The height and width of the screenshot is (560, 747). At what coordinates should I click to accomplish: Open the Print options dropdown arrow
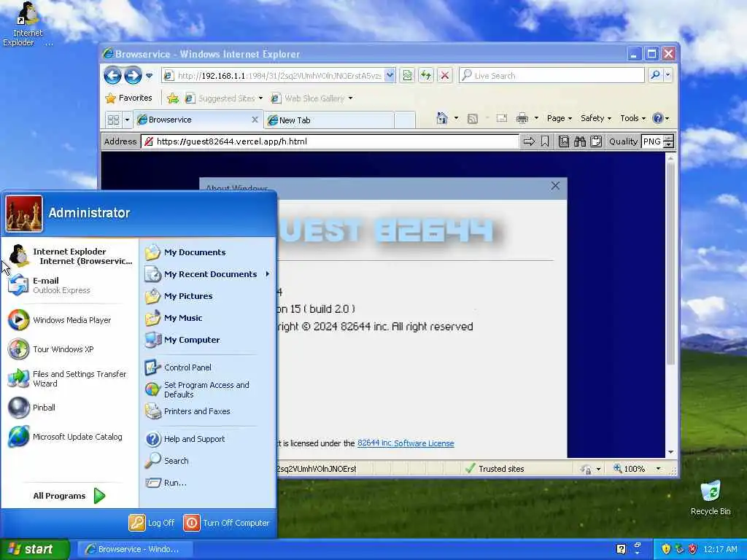click(536, 118)
